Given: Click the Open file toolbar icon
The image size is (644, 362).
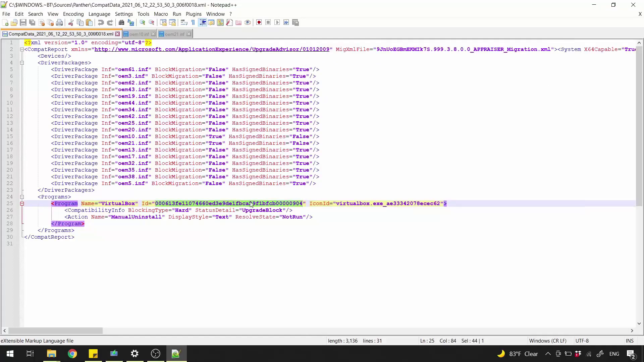Looking at the screenshot, I should 14,22.
